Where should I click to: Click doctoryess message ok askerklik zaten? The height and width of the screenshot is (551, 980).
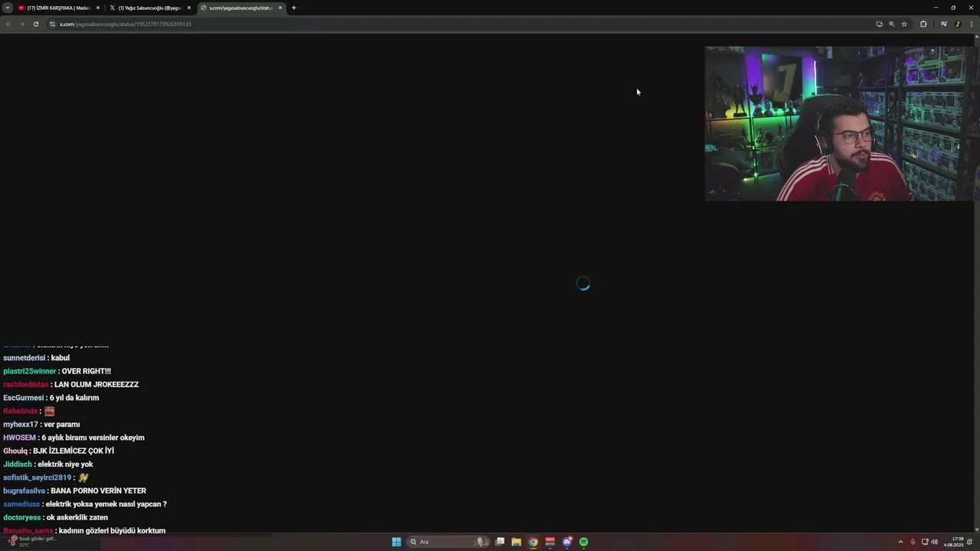coord(77,517)
